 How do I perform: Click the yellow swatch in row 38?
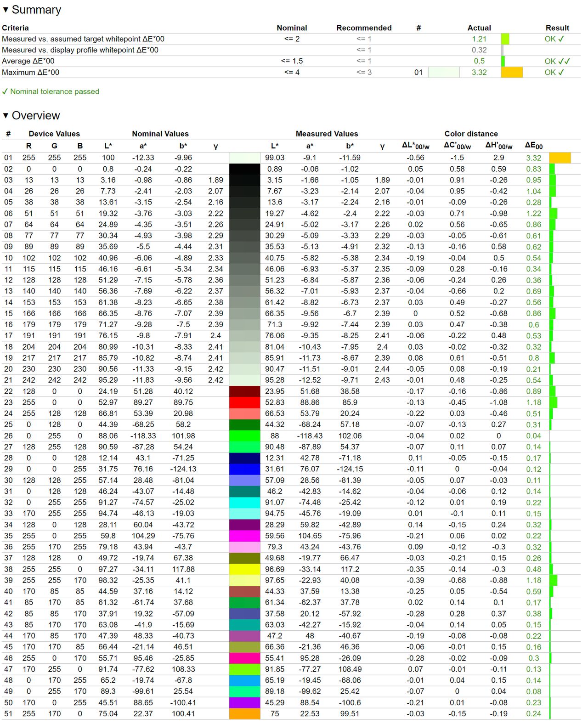[x=244, y=569]
